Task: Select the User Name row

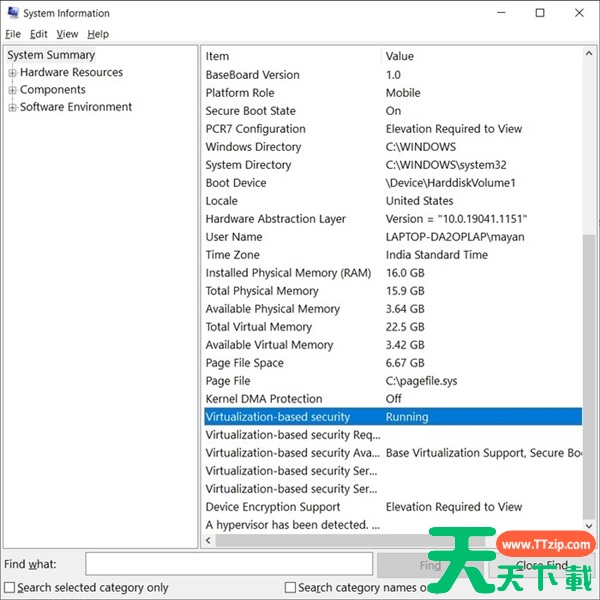Action: click(x=393, y=236)
